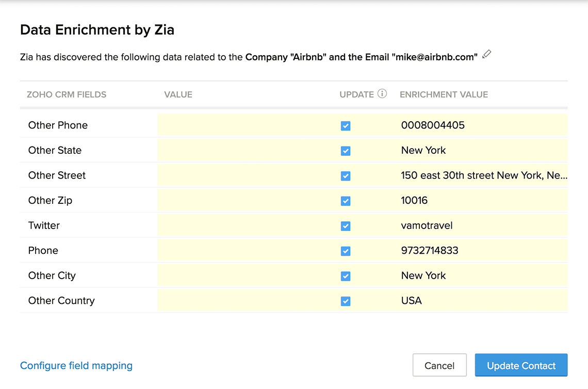Click the Other City field label
588x389 pixels.
tap(52, 275)
